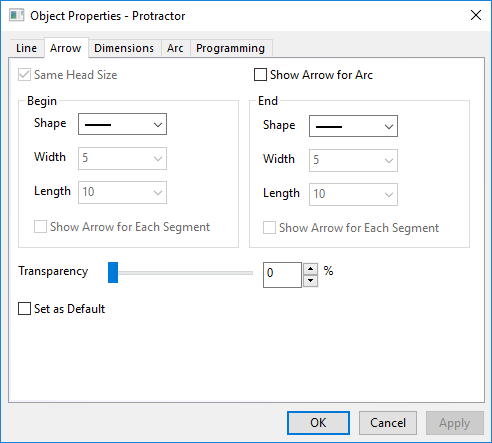Open the Begin Shape dropdown
This screenshot has width=492, height=443.
tap(122, 124)
